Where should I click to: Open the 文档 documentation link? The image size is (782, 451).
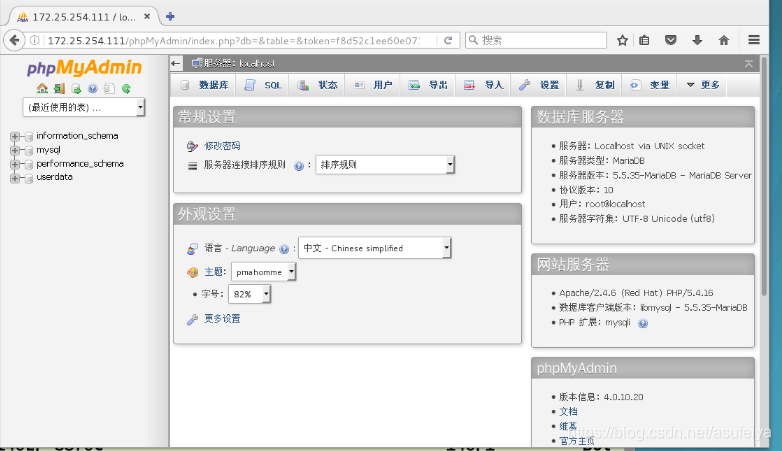pyautogui.click(x=568, y=412)
